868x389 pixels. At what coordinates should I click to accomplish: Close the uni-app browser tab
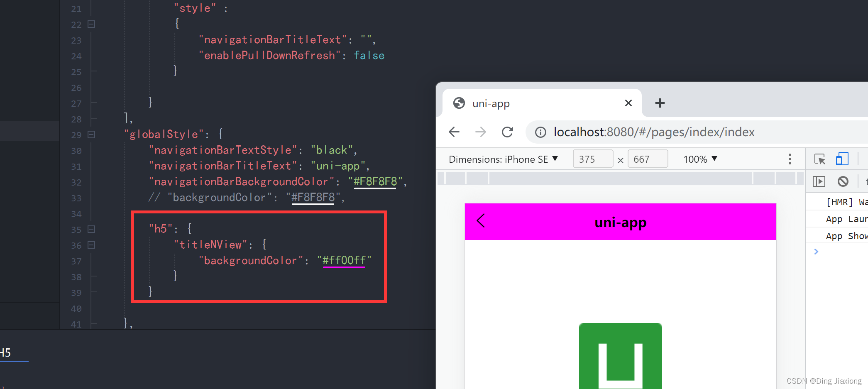(628, 103)
